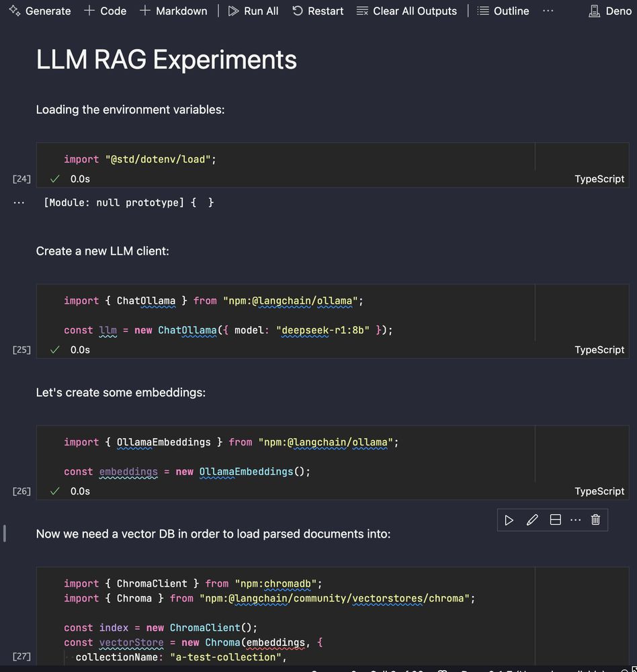Restart the notebook kernel
This screenshot has height=672, width=637.
coord(317,11)
